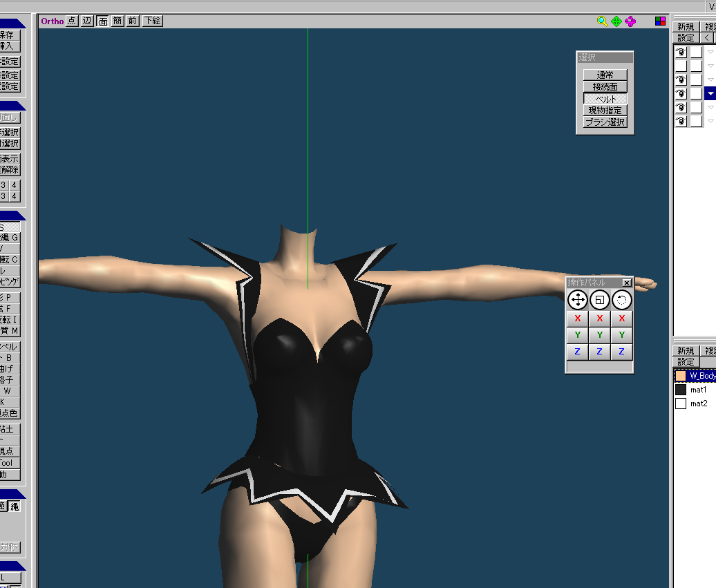Toggle face display with the 面 button
Image resolution: width=716 pixels, height=588 pixels.
(102, 21)
